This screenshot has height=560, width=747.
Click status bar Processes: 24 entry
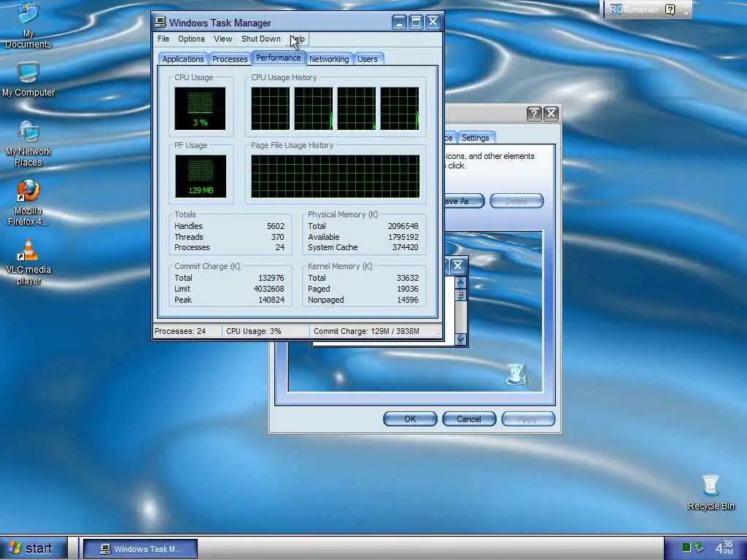pos(187,331)
